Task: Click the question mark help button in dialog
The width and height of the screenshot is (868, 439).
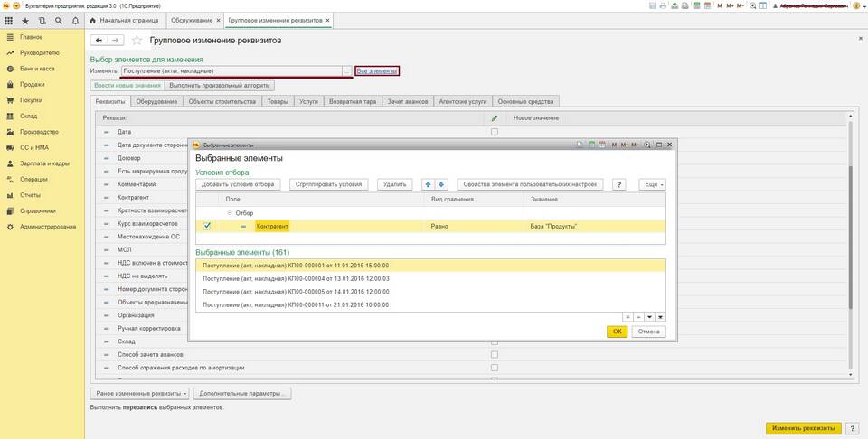Action: pyautogui.click(x=619, y=184)
